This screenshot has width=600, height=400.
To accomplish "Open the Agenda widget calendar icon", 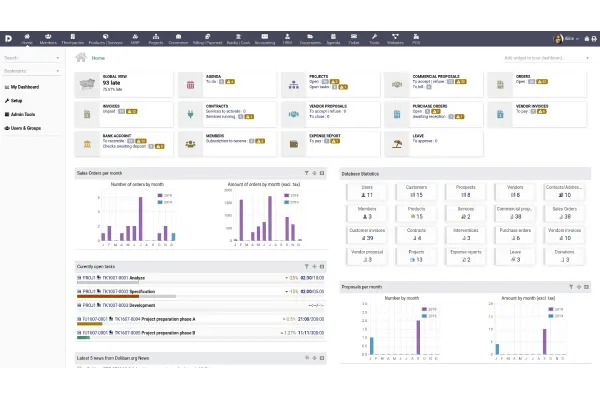I will click(x=190, y=85).
